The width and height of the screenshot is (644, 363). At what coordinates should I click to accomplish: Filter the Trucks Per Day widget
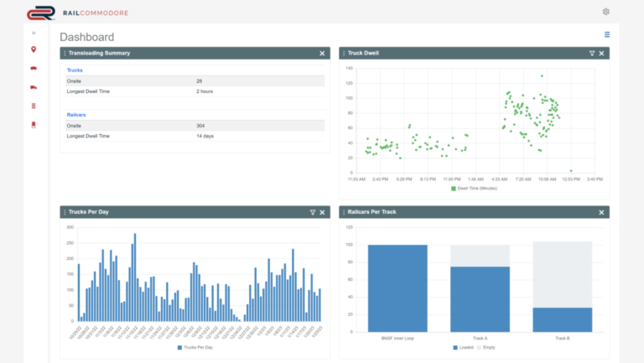point(312,212)
